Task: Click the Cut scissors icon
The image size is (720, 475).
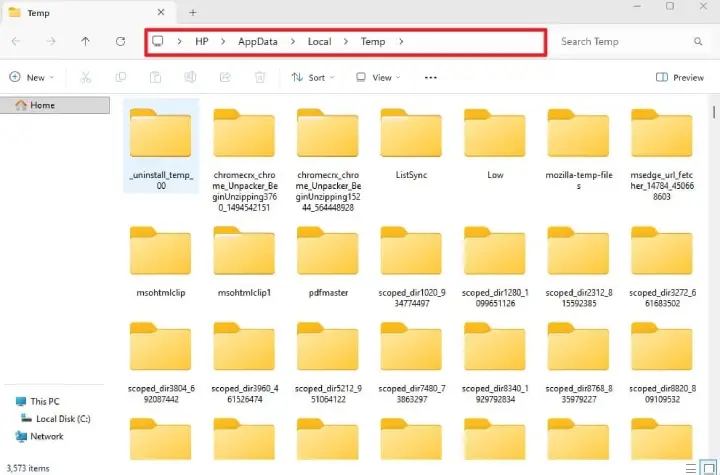Action: [x=85, y=77]
